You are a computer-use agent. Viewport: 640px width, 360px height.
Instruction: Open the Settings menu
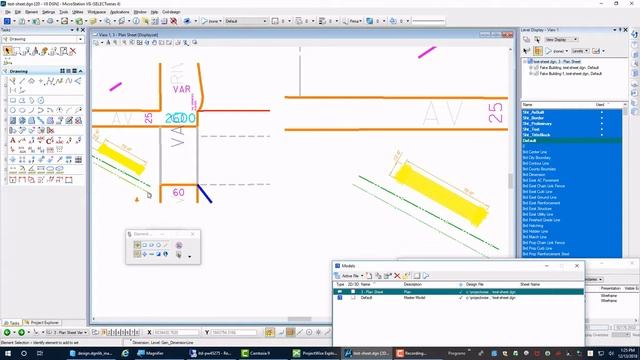[49, 12]
